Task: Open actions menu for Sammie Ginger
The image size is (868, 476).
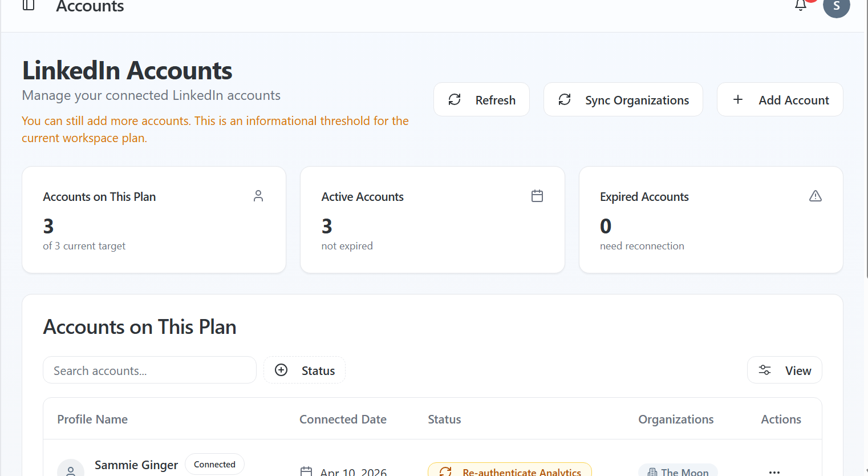Action: [x=774, y=471]
